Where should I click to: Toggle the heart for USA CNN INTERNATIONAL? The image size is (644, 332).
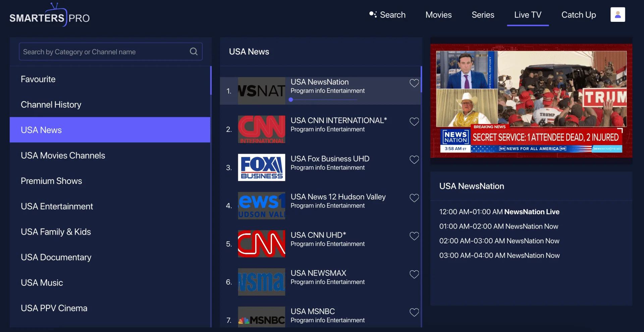point(414,122)
